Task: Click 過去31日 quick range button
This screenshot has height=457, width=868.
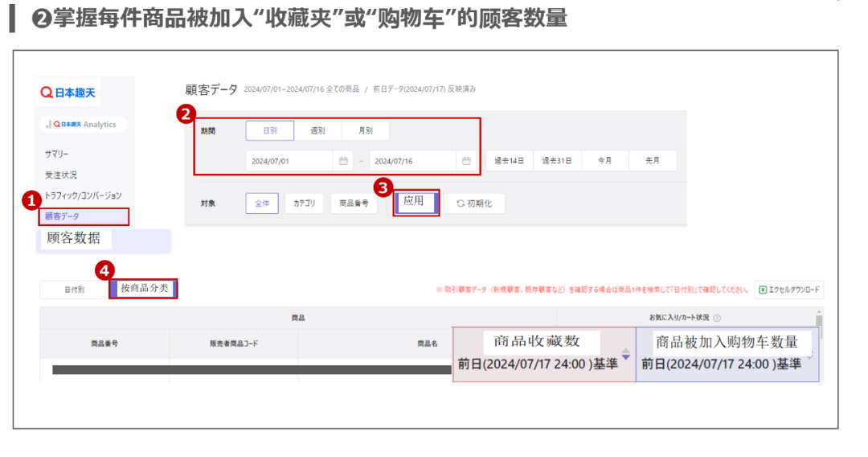Action: tap(556, 161)
